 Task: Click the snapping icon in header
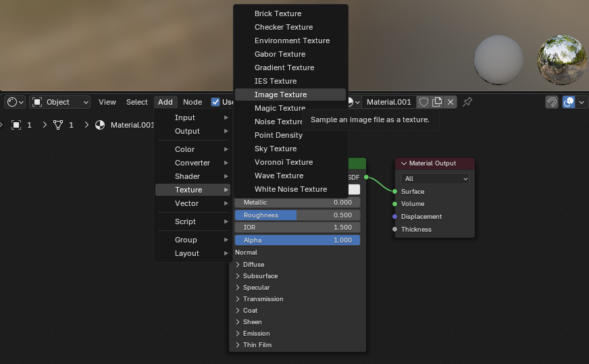pos(552,102)
